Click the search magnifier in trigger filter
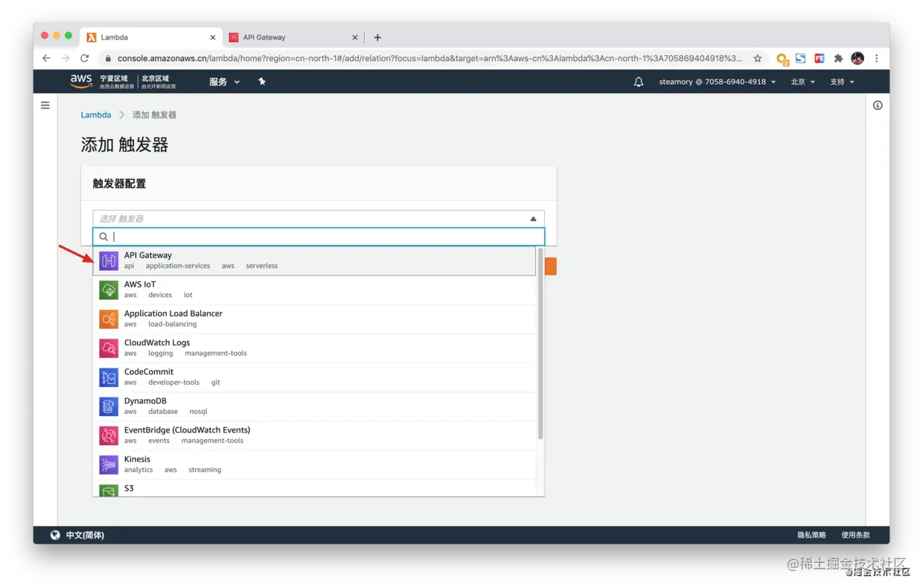923x588 pixels. point(103,237)
